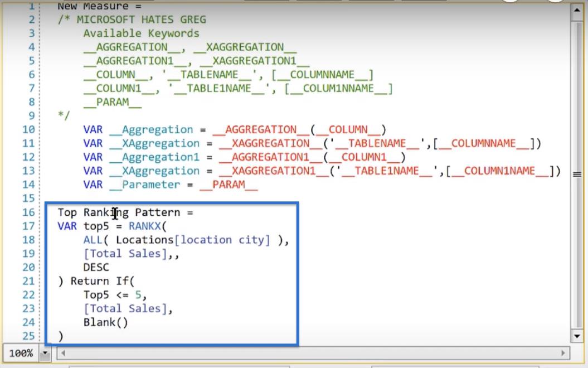Click '[Total Sales],' on line 23
588x368 pixels.
pyautogui.click(x=128, y=309)
